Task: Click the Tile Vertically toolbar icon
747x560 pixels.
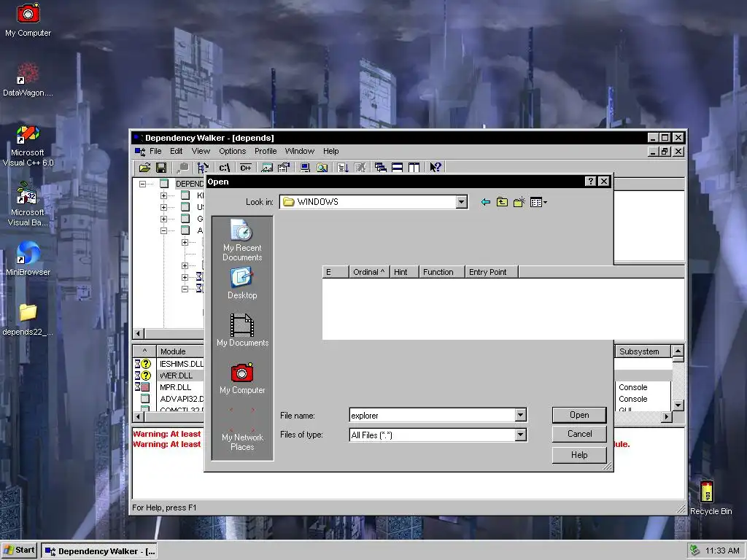Action: tap(414, 167)
